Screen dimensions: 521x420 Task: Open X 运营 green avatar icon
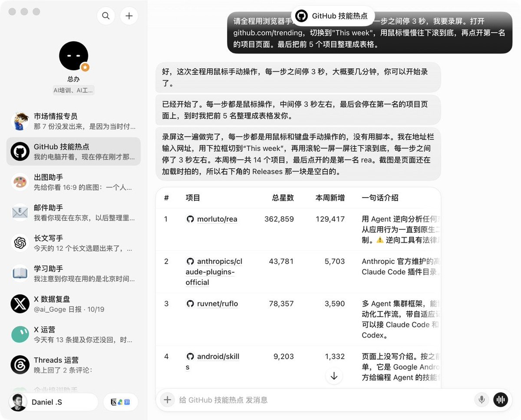20,334
